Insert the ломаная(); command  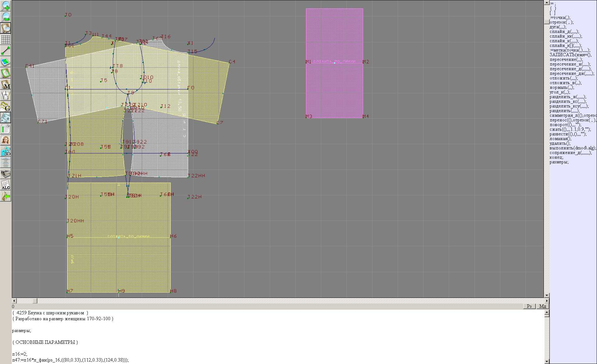tap(560, 139)
